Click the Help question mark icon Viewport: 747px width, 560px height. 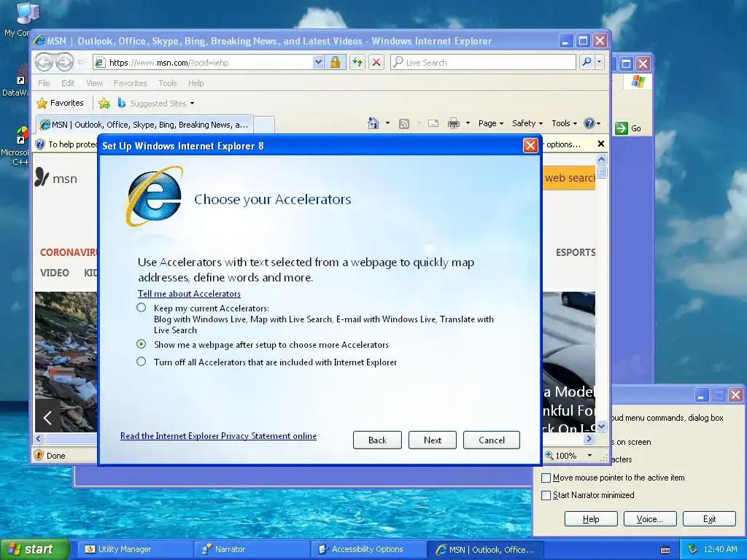tap(589, 123)
